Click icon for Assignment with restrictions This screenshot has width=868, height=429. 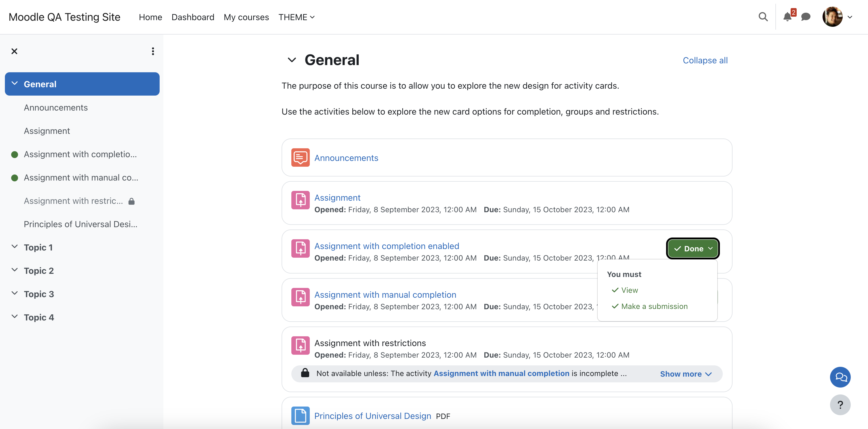click(300, 345)
